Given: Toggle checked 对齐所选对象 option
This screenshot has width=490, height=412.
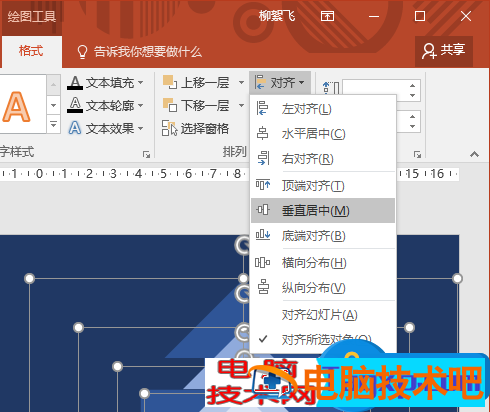Looking at the screenshot, I should [323, 340].
